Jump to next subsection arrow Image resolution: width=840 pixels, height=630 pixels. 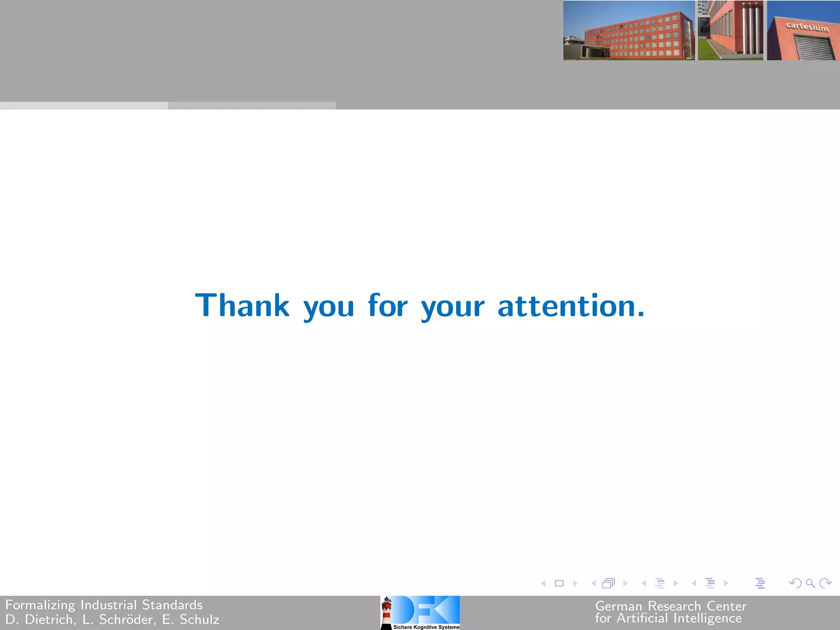point(676,583)
